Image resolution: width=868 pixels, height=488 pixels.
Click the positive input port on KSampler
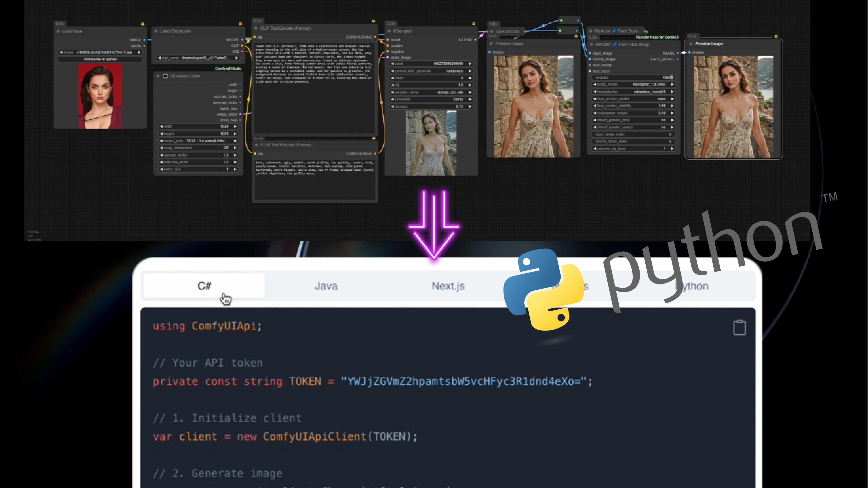[x=387, y=45]
